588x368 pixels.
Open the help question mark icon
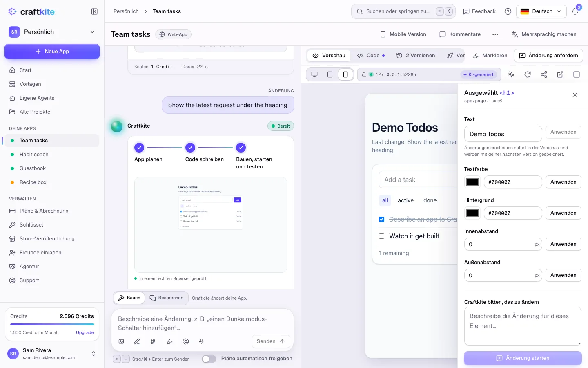tap(508, 11)
